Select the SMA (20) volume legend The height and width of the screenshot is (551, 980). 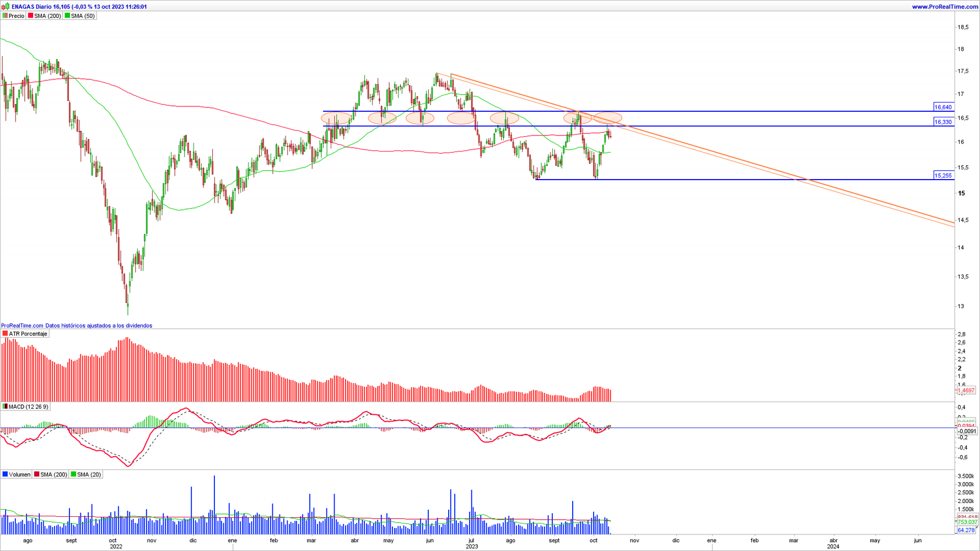(86, 474)
